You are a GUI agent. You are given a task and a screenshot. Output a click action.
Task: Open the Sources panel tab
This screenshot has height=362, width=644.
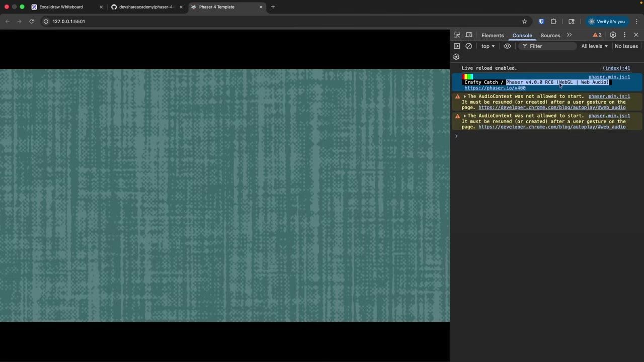coord(550,35)
